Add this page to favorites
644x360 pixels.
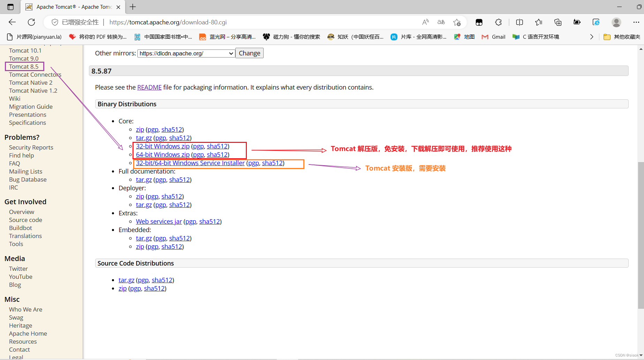pyautogui.click(x=457, y=22)
